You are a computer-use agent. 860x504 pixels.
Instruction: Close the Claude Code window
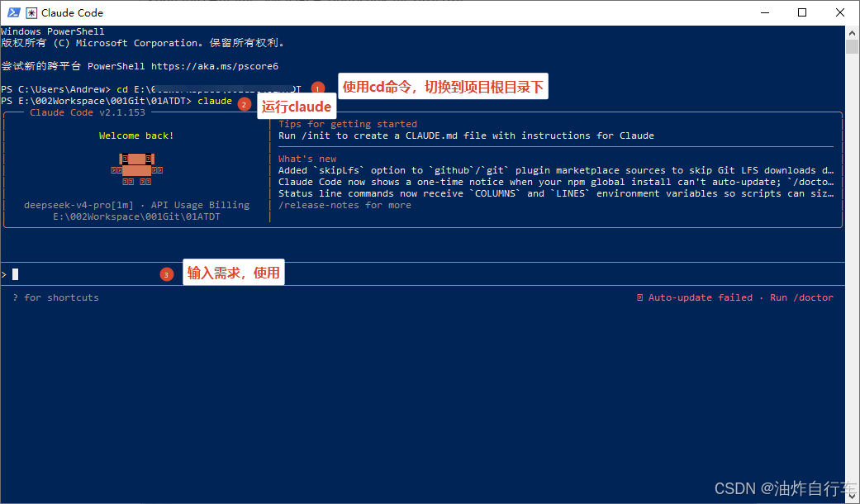point(839,12)
